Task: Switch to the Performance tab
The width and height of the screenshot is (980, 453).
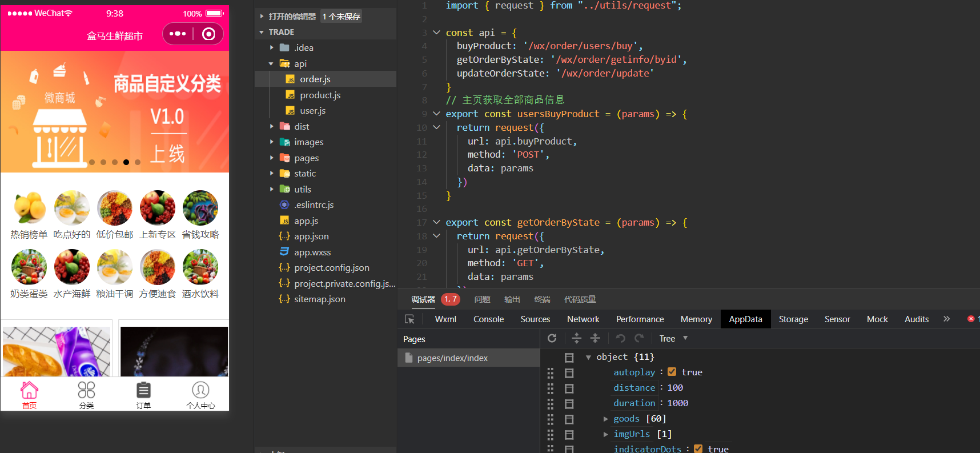Action: [x=640, y=319]
